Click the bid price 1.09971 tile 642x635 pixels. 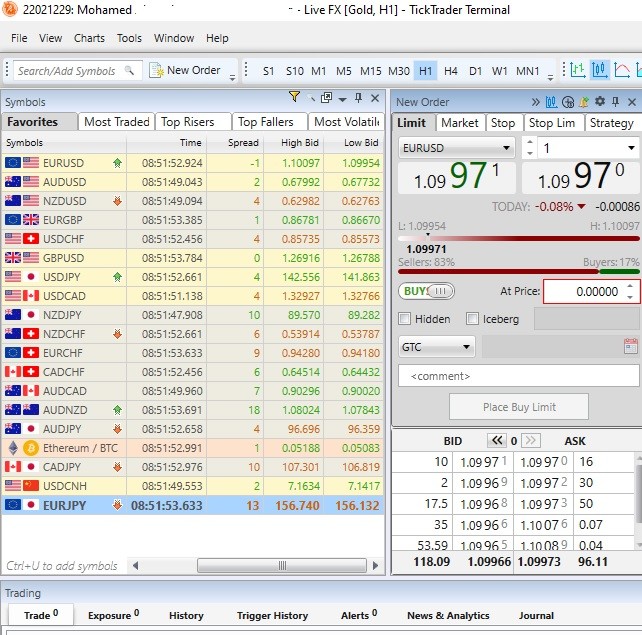coord(457,176)
